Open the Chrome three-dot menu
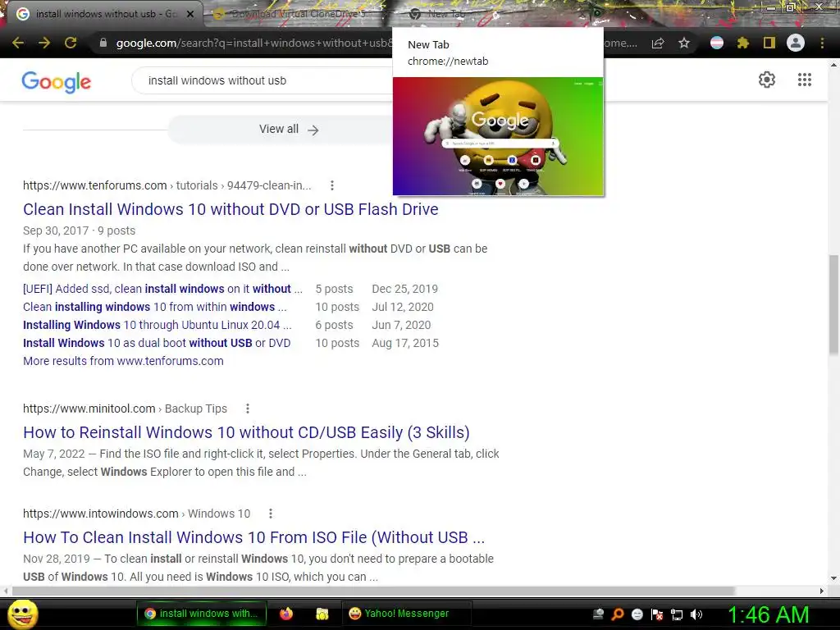 coord(822,43)
